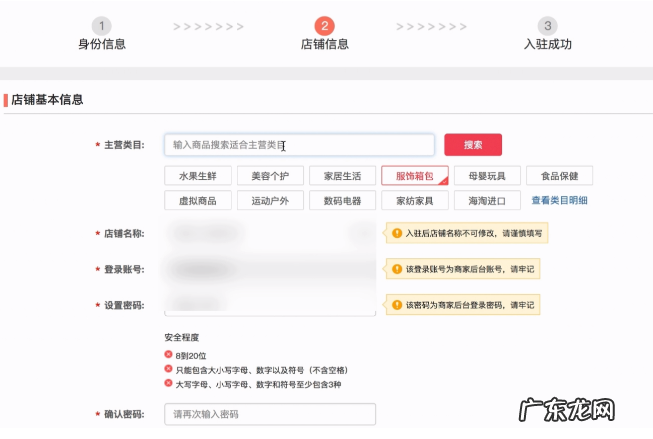The height and width of the screenshot is (439, 653).
Task: Select the 母婴玩具 category
Action: pos(487,176)
